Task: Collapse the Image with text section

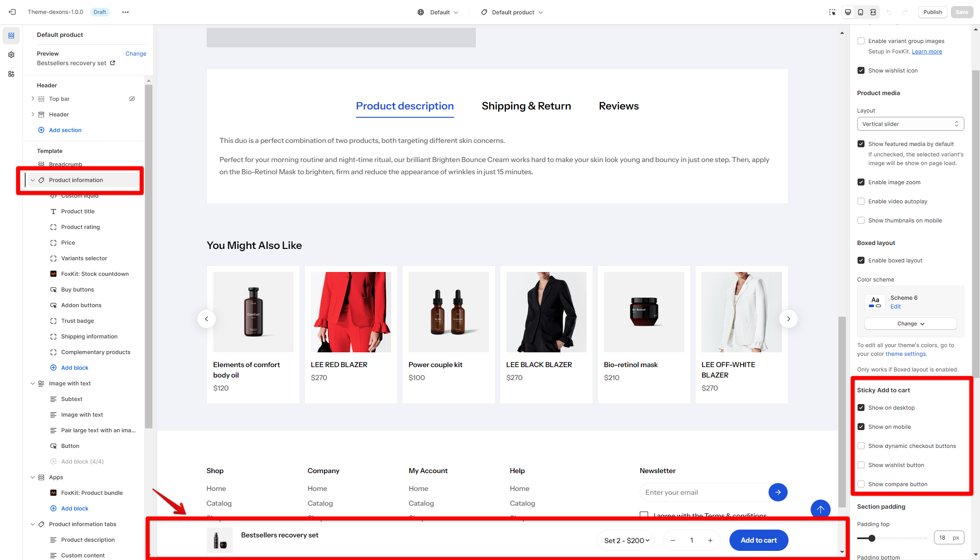Action: (x=33, y=383)
